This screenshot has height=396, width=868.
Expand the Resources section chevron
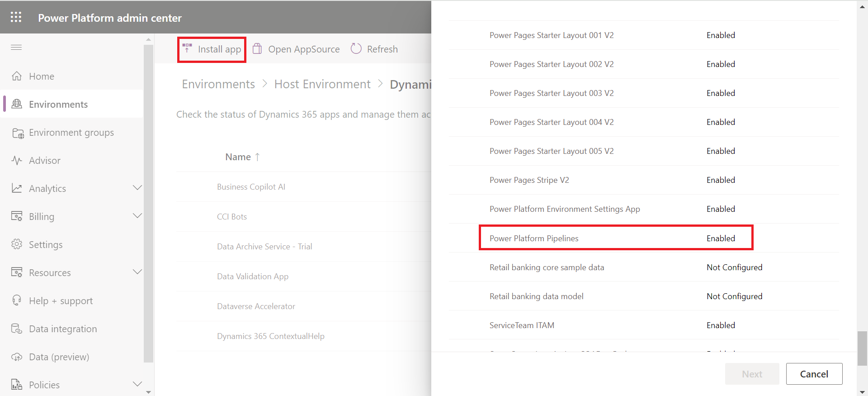137,272
